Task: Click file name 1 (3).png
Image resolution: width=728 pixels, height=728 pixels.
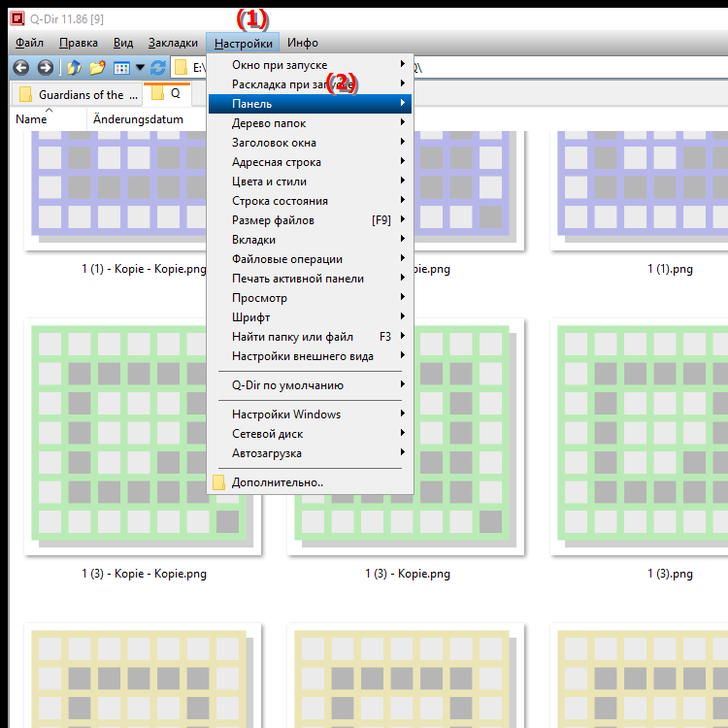Action: 670,574
